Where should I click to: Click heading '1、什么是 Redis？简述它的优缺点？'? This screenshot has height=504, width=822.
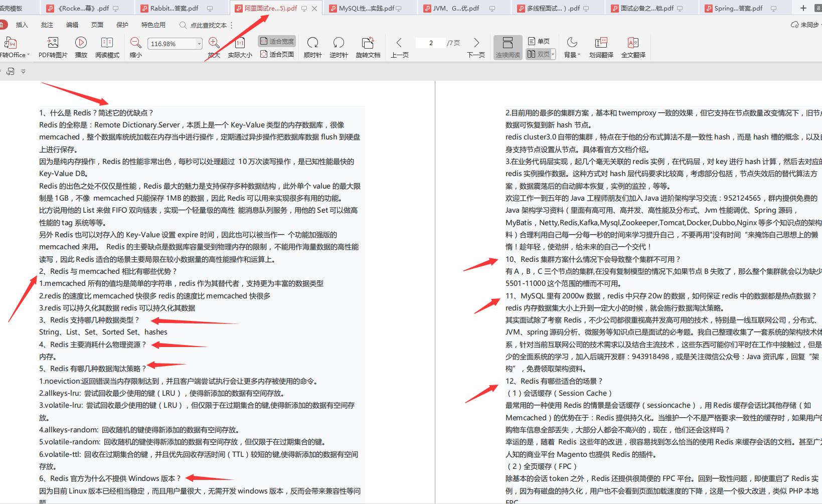click(97, 113)
